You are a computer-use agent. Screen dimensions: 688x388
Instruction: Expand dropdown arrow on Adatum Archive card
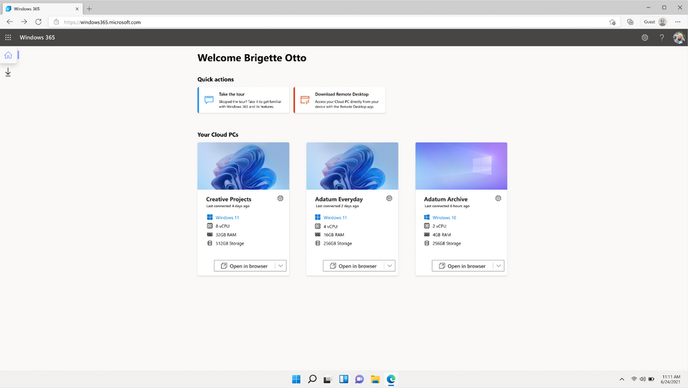[498, 266]
